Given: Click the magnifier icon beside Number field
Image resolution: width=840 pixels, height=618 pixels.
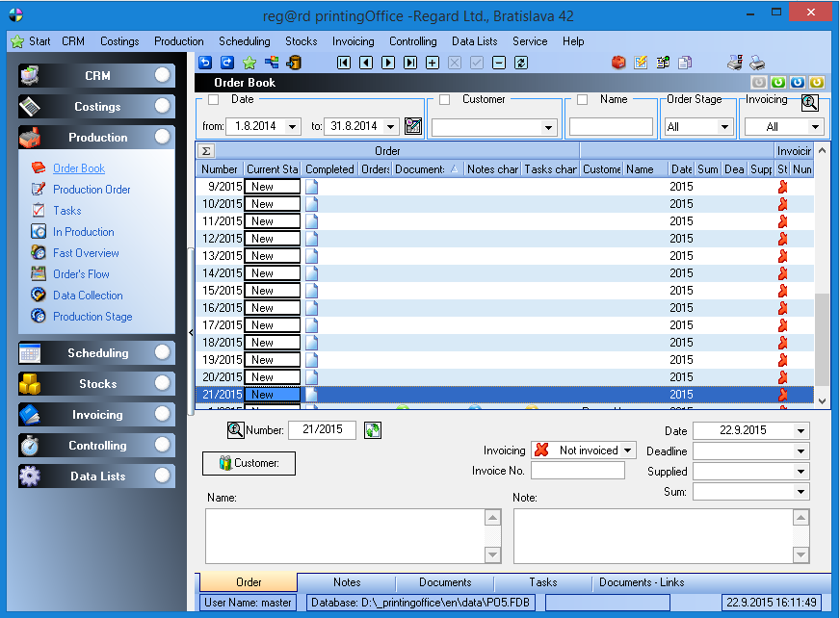Looking at the screenshot, I should [x=235, y=429].
